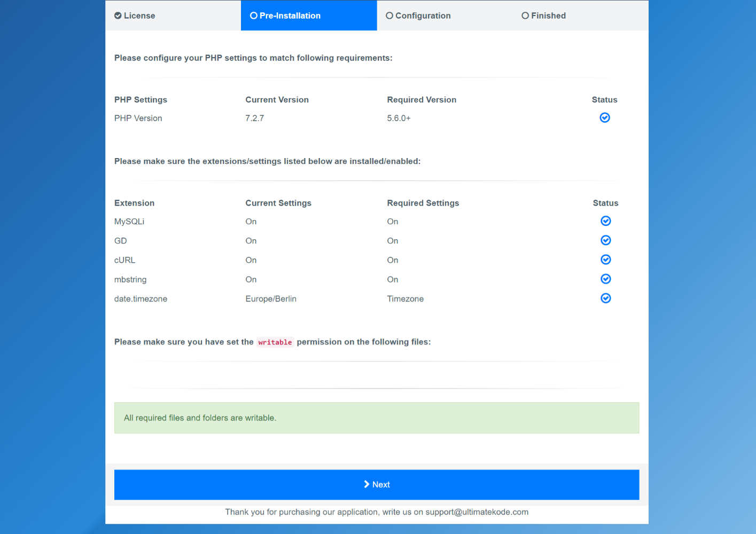Proceed with the blue Next button
756x534 pixels.
[377, 485]
